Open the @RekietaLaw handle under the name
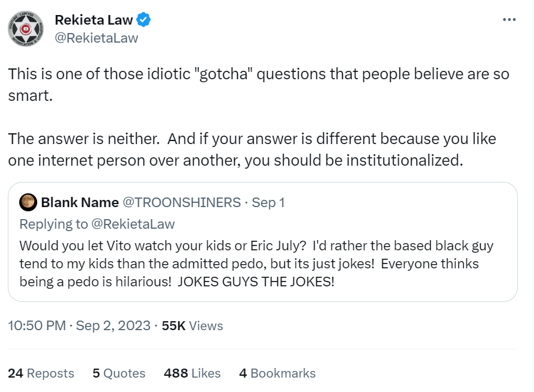 pos(97,38)
